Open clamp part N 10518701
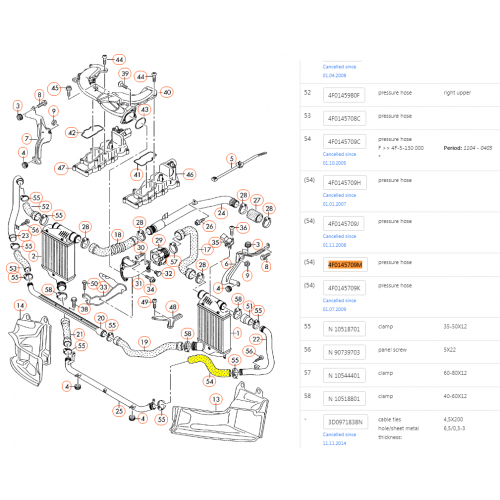 click(x=344, y=329)
